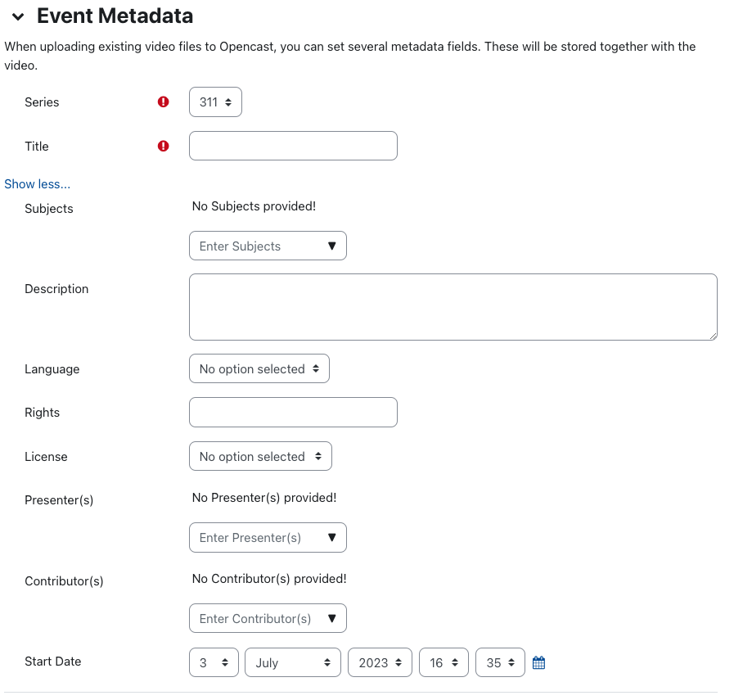The height and width of the screenshot is (700, 743).
Task: Open the start day dropdown showing 3
Action: (x=214, y=662)
